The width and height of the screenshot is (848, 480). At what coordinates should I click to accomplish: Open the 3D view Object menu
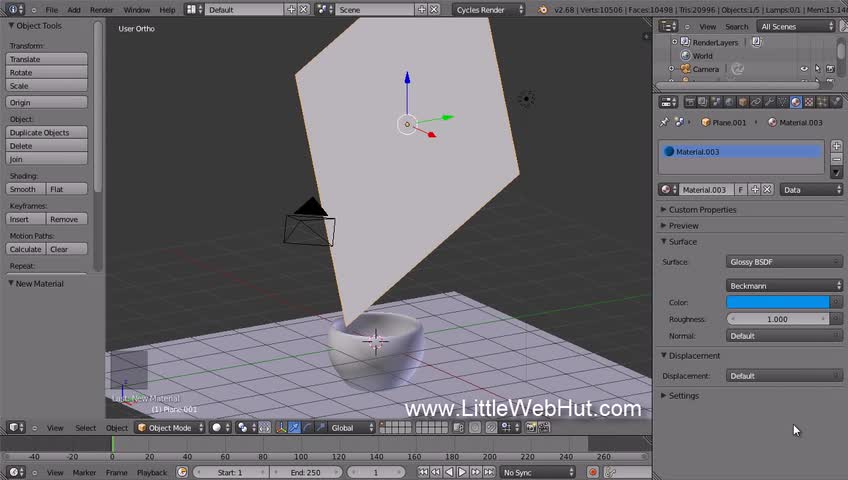pyautogui.click(x=117, y=428)
